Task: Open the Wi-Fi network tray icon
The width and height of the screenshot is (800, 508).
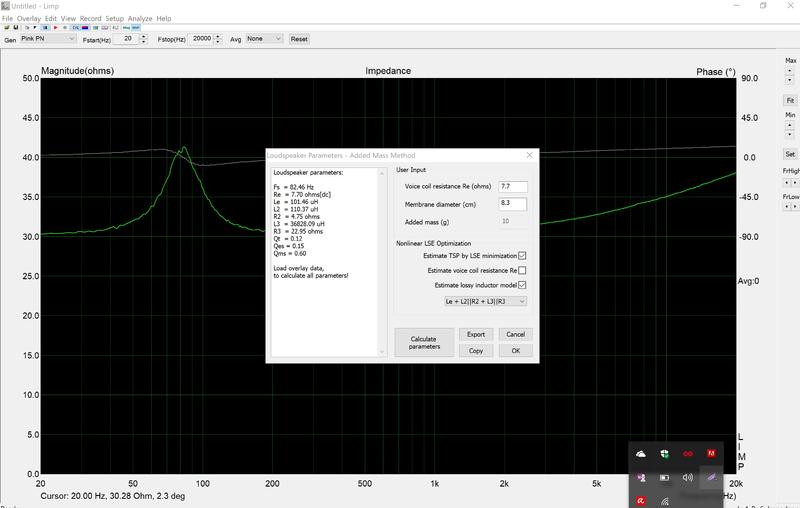Action: [x=664, y=499]
